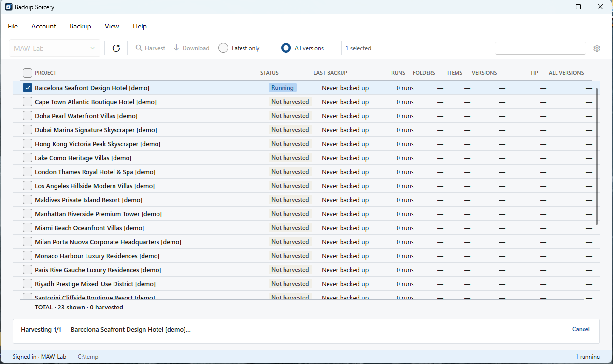Viewport: 613px width, 364px height.
Task: Click Not harvested badge for Cape Town row
Action: [x=290, y=102]
